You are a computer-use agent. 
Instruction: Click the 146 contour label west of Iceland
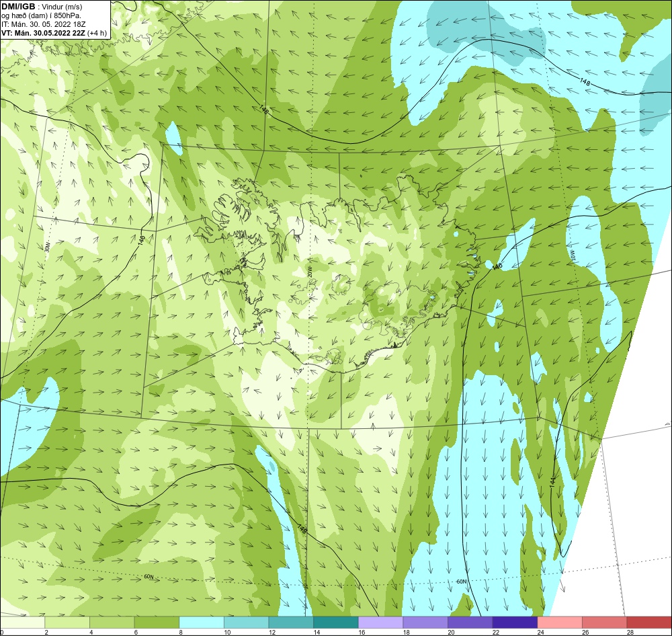tap(141, 239)
